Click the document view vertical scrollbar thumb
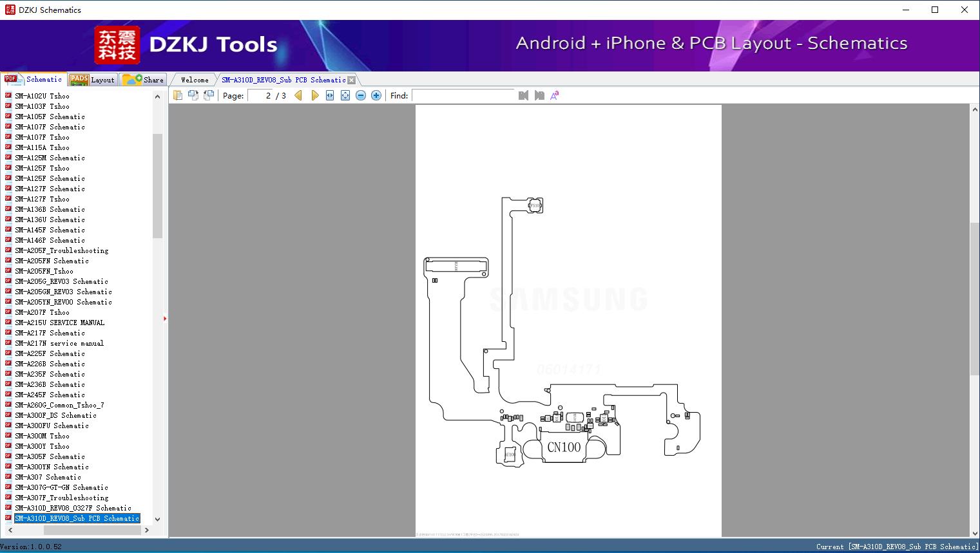Screen dimensions: 980x553 (x=974, y=299)
